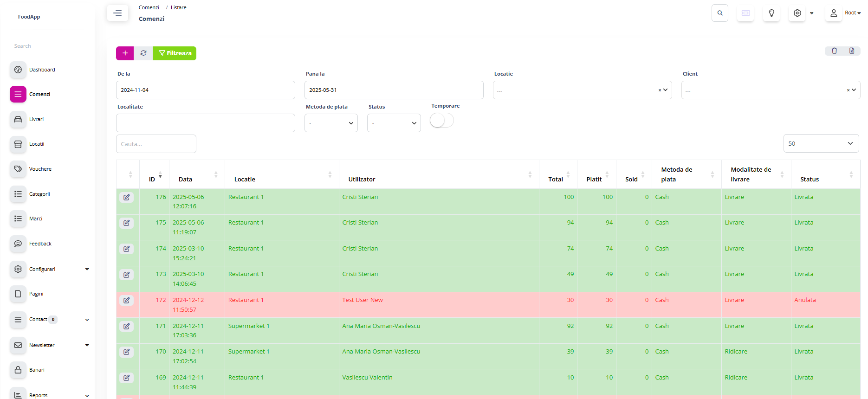
Task: Click the Pana la date field
Action: pyautogui.click(x=394, y=90)
